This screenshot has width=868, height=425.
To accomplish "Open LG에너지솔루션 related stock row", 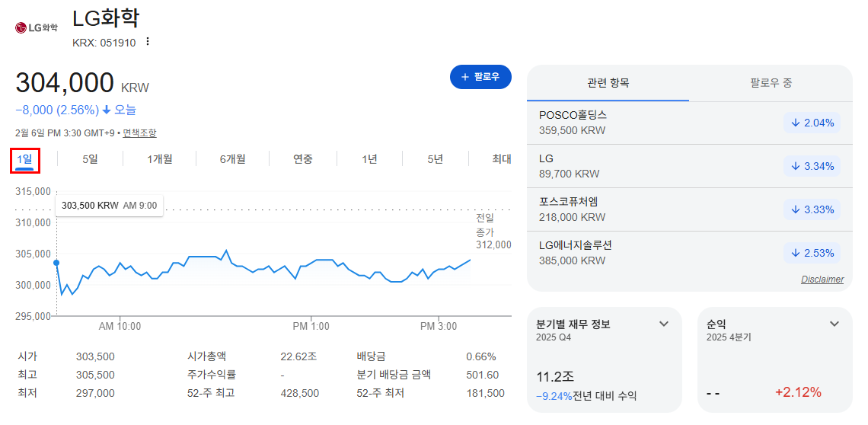I will [x=690, y=253].
